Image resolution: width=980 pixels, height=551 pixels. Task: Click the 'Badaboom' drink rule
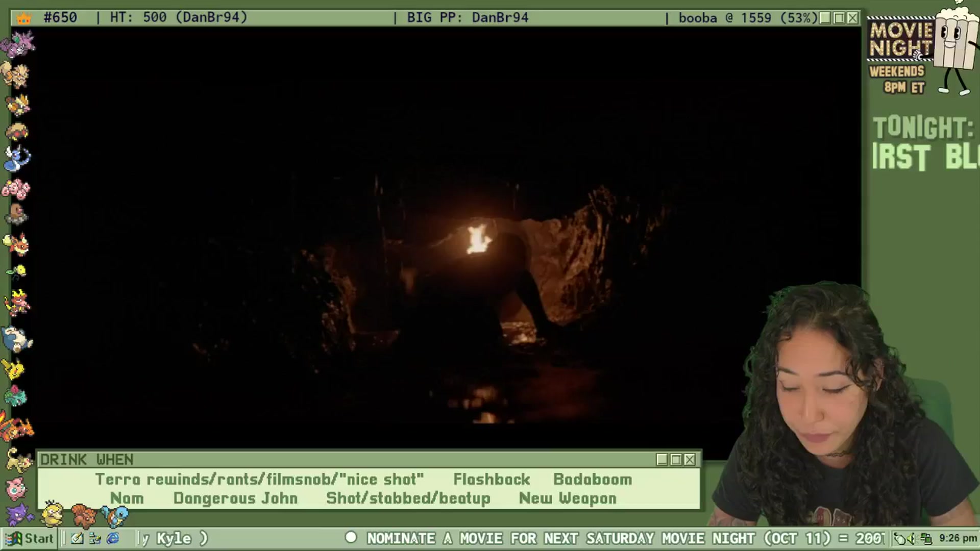pyautogui.click(x=593, y=480)
